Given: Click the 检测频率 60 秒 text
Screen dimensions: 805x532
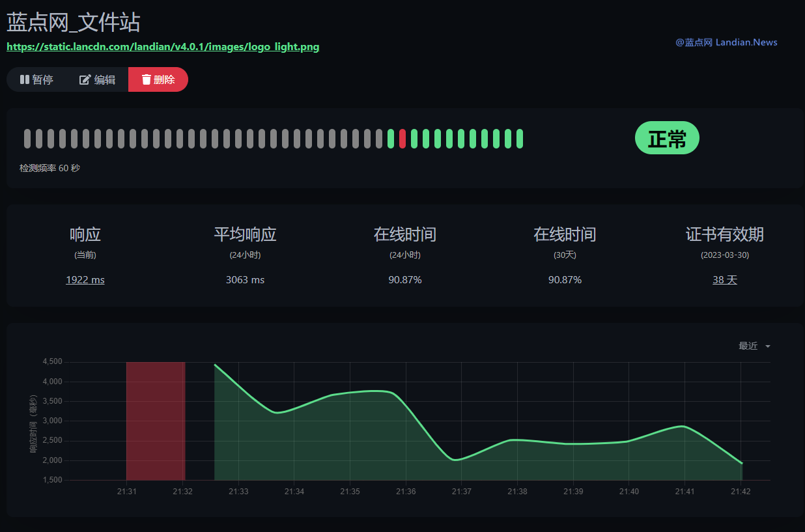Looking at the screenshot, I should (x=49, y=168).
